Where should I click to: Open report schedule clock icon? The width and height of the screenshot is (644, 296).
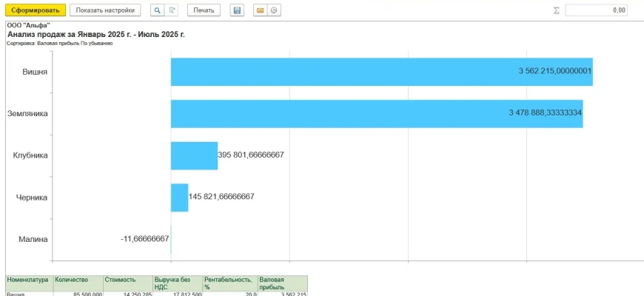click(274, 10)
